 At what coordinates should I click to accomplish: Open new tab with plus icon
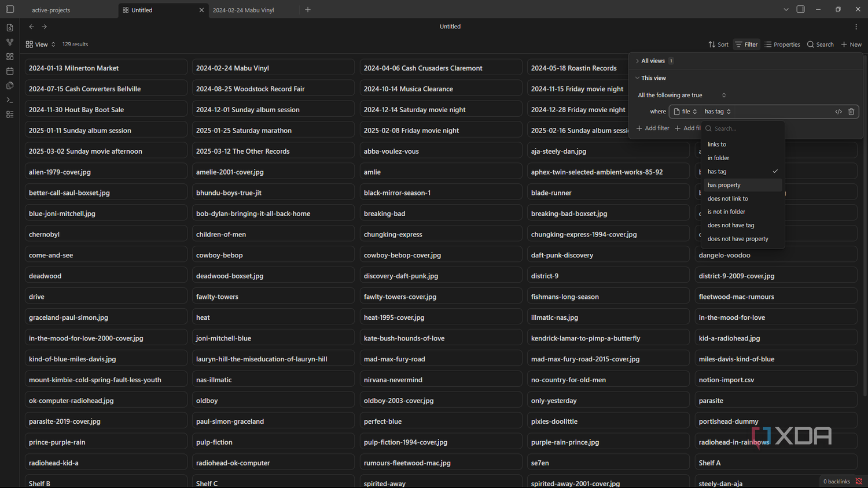click(308, 10)
